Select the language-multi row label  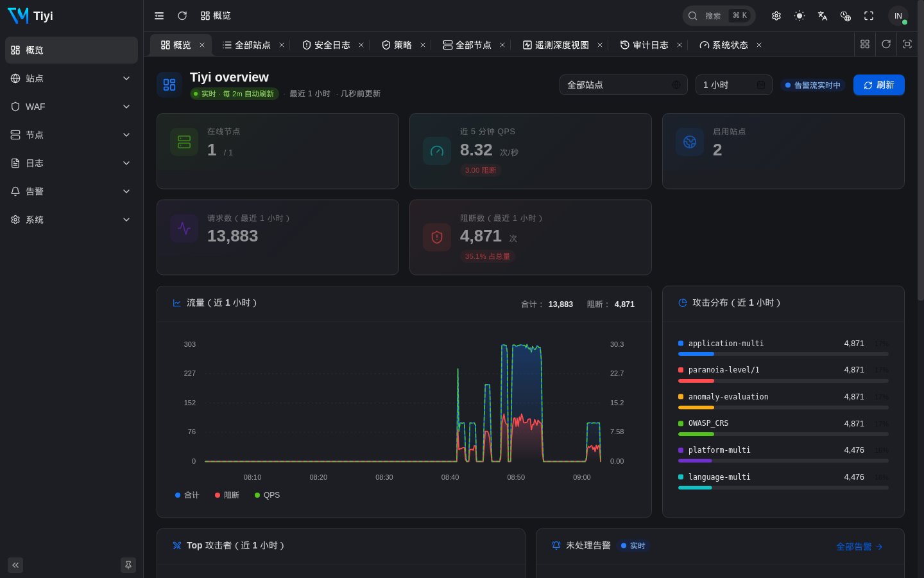[x=719, y=477]
